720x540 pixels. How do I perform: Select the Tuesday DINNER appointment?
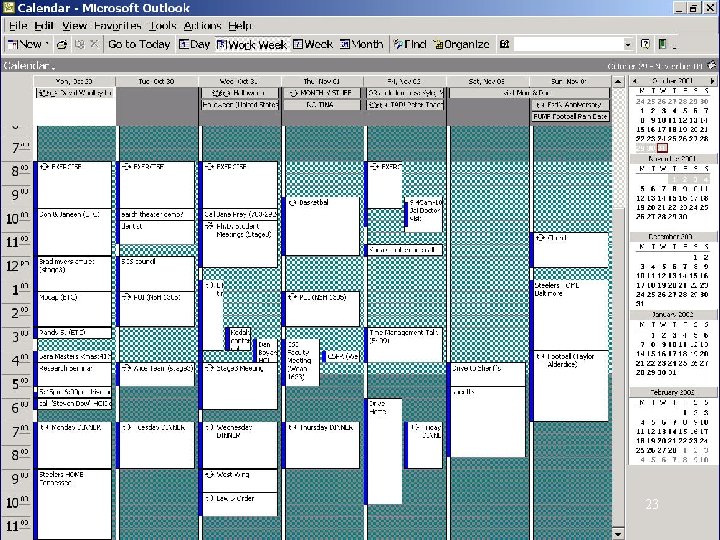coord(156,445)
